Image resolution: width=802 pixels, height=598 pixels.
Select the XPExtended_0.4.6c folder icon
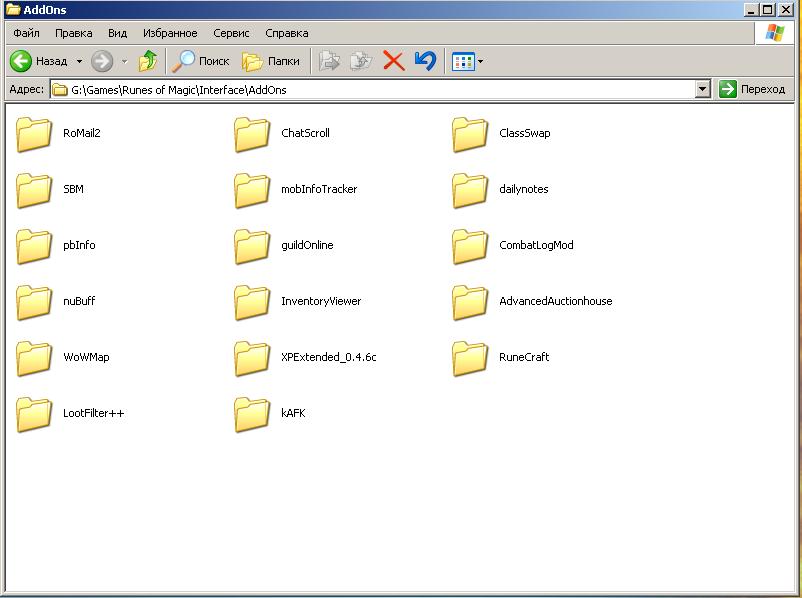[x=252, y=358]
